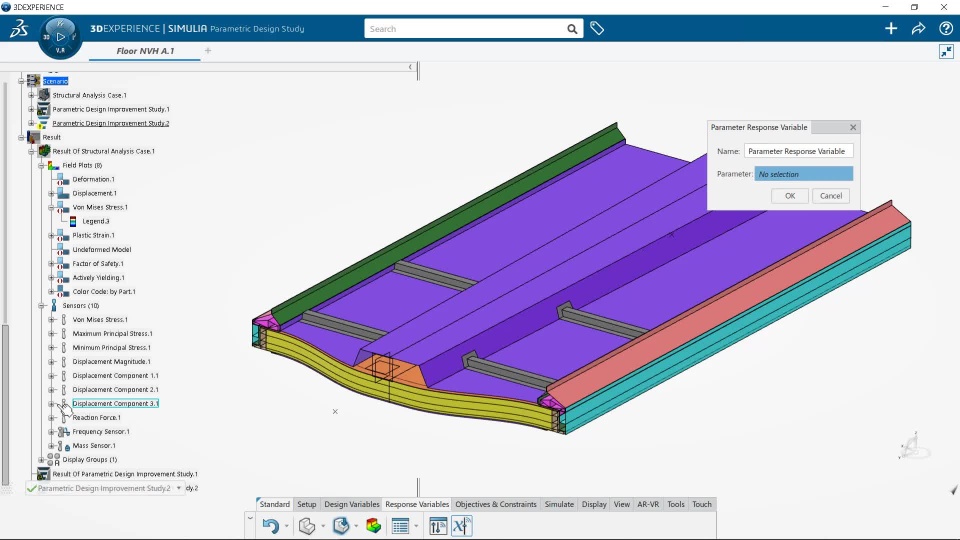Select Undeformed Model in tree
This screenshot has width=960, height=540.
coord(102,250)
